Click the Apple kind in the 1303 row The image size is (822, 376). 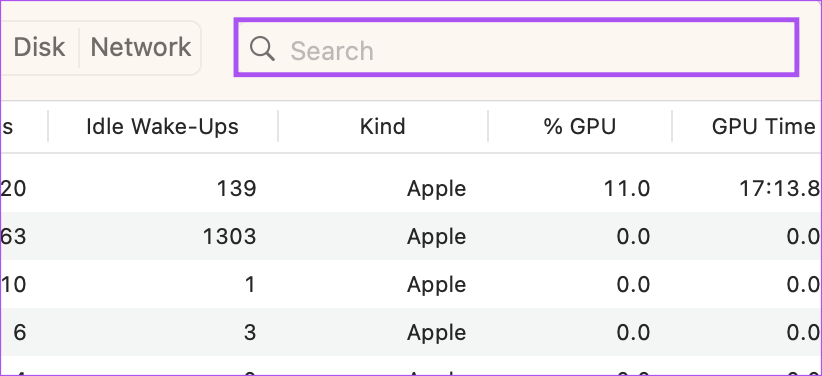pyautogui.click(x=436, y=237)
